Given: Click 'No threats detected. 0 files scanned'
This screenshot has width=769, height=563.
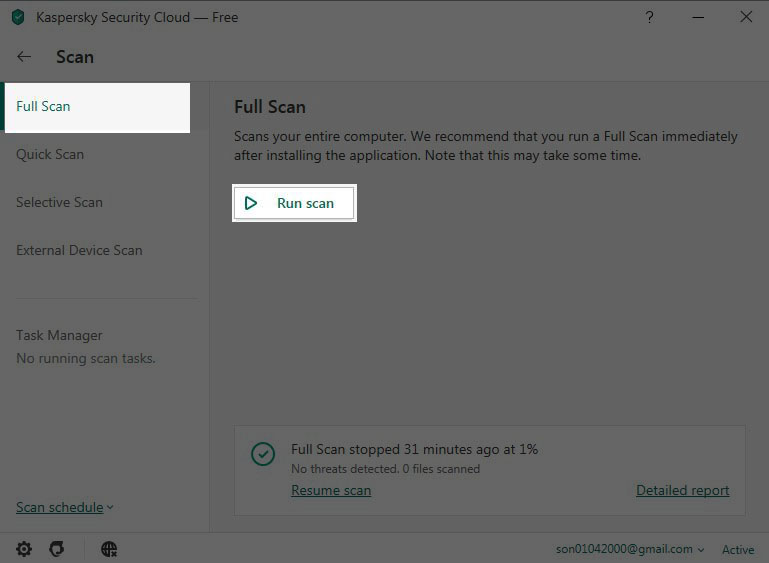Looking at the screenshot, I should point(385,469).
